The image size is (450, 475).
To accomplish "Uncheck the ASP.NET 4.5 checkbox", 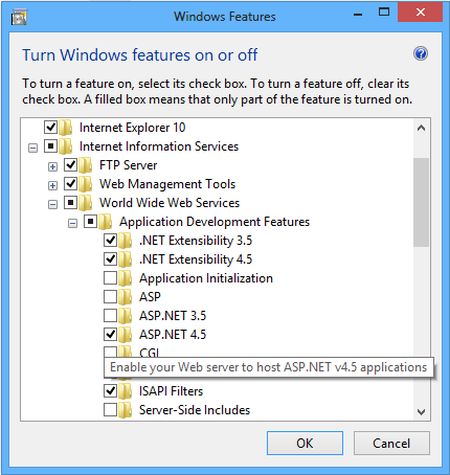I will (x=110, y=334).
